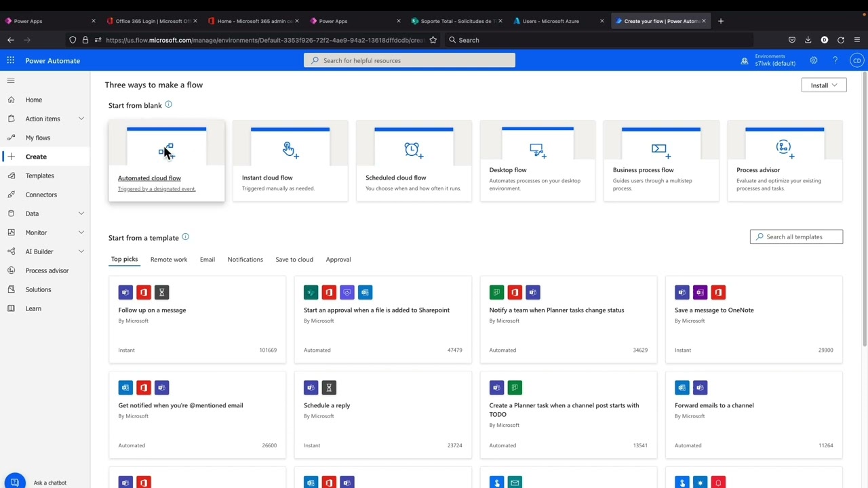This screenshot has width=868, height=488.
Task: Select Create in the sidebar
Action: click(45, 157)
